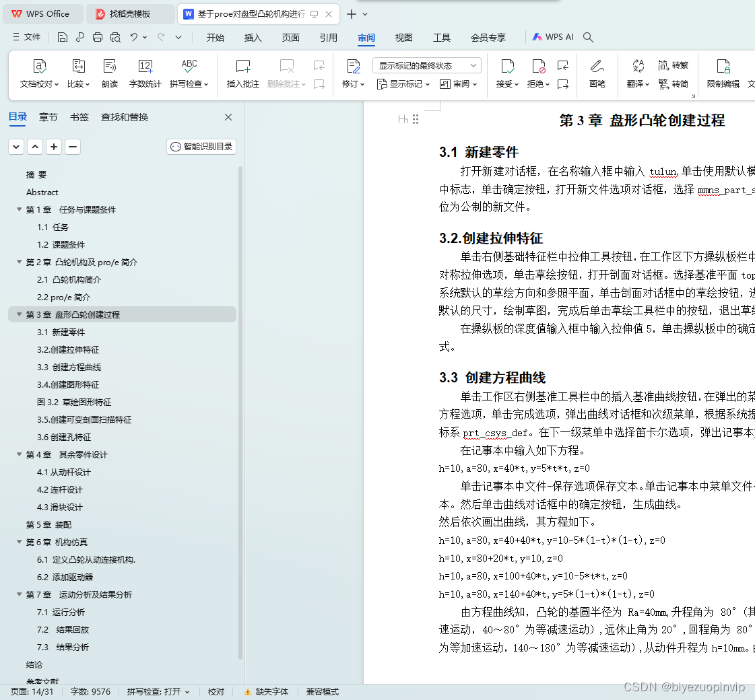Open the 插入 ribbon tab

tap(253, 38)
